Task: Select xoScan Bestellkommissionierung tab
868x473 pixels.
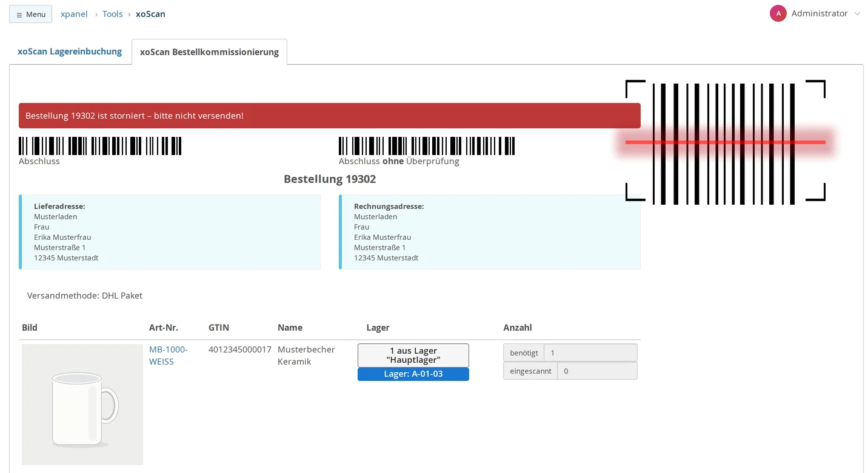Action: tap(209, 52)
